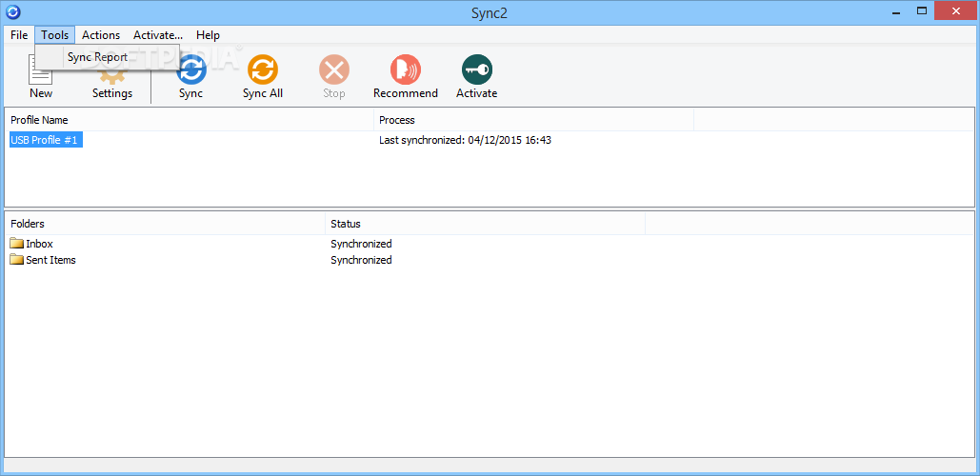Maximize the Sync2 window

coord(921,11)
